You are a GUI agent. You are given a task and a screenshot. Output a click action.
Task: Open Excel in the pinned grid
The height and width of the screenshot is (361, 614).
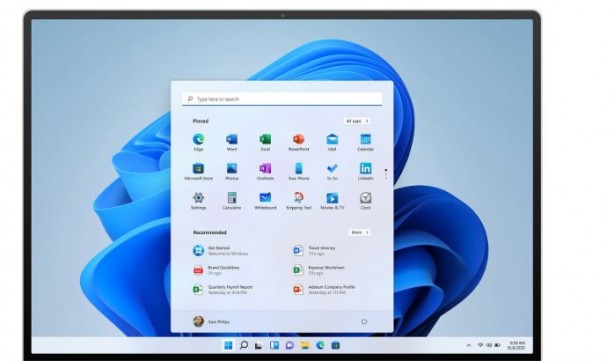[265, 142]
